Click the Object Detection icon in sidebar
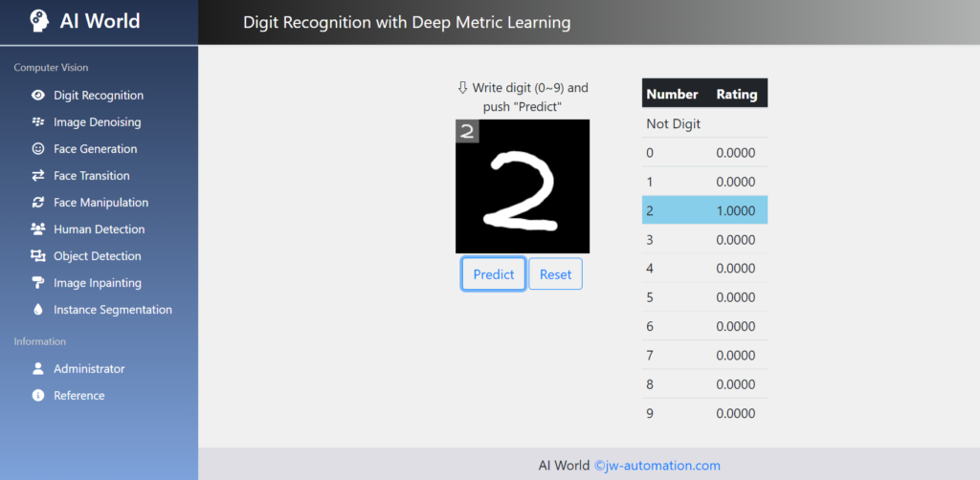This screenshot has width=980, height=480. [x=38, y=256]
